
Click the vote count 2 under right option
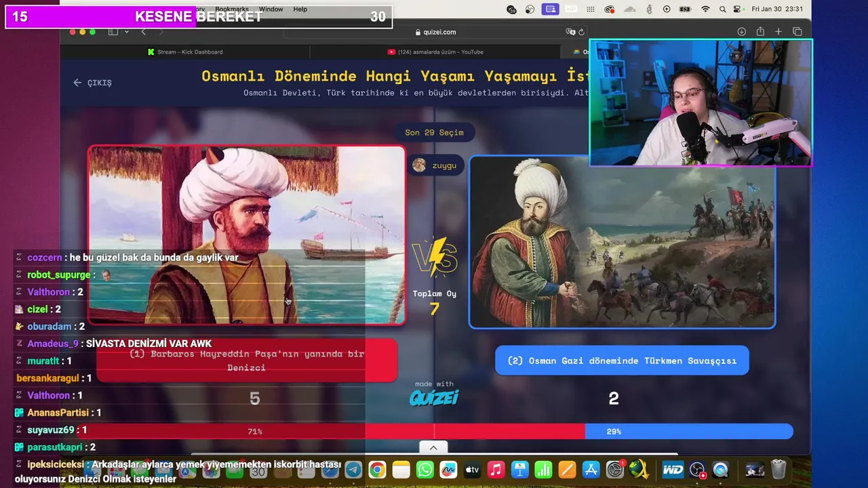pos(614,399)
